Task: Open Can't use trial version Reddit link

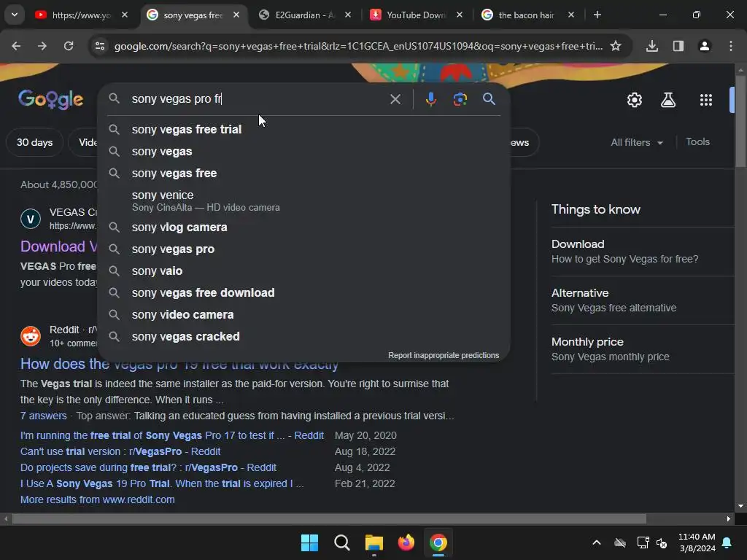Action: [x=120, y=451]
